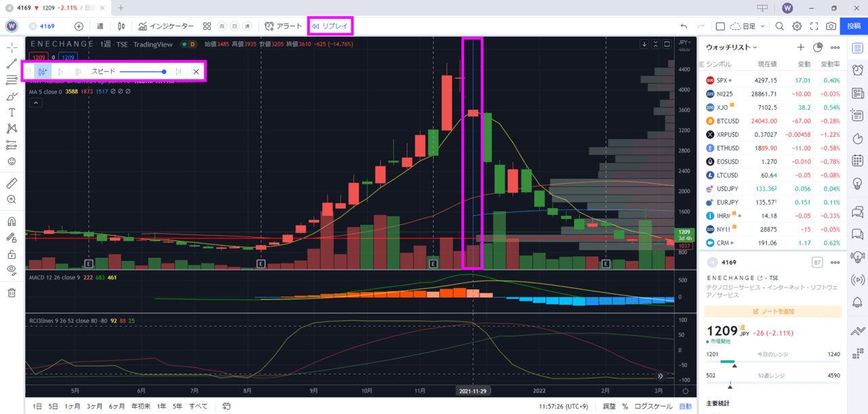
Task: Select USDJPY row in watchlist
Action: pyautogui.click(x=773, y=189)
